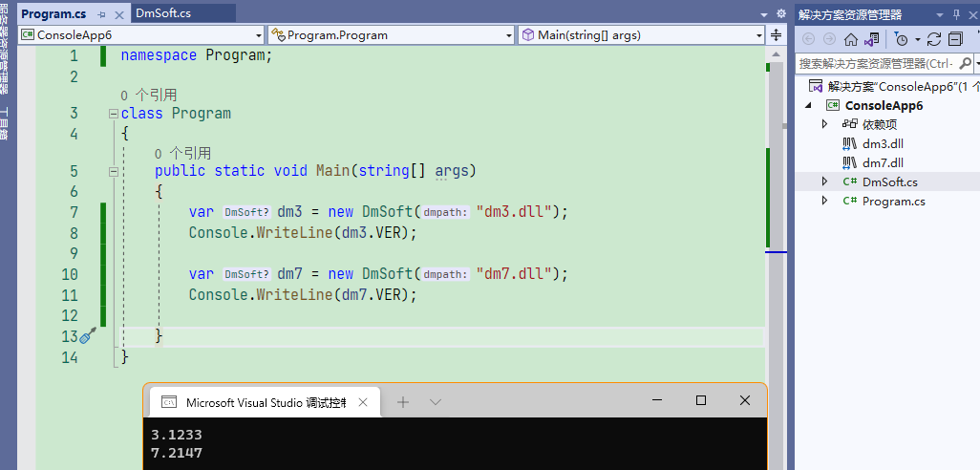Viewport: 980px width, 470px height.
Task: Click the 0 个引用 link above class Program
Action: [x=148, y=95]
